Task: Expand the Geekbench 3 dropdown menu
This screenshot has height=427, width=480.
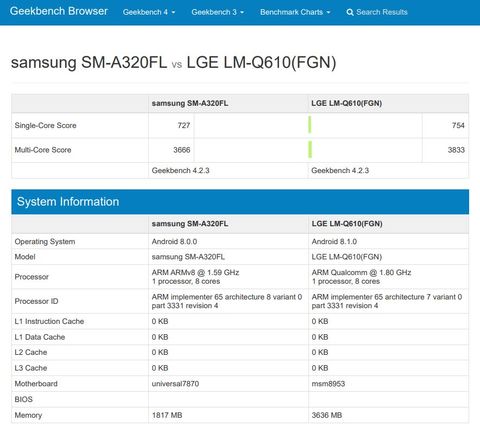Action: click(x=217, y=12)
